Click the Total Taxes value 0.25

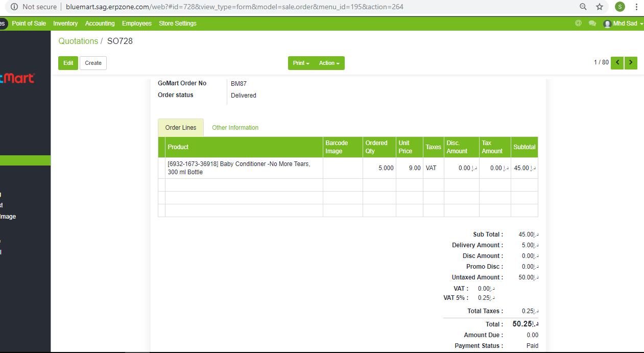(x=530, y=311)
